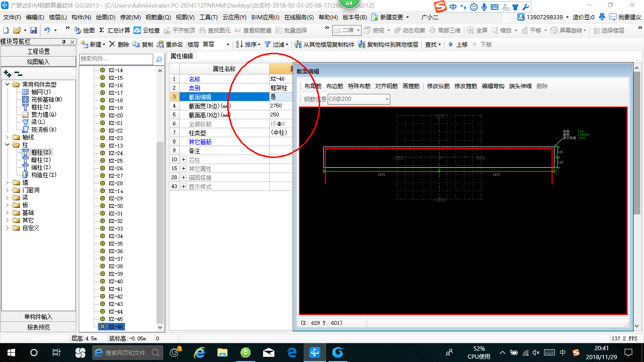This screenshot has width=644, height=362.
Task: Run 汇总计算 summary calculation
Action: [x=114, y=30]
